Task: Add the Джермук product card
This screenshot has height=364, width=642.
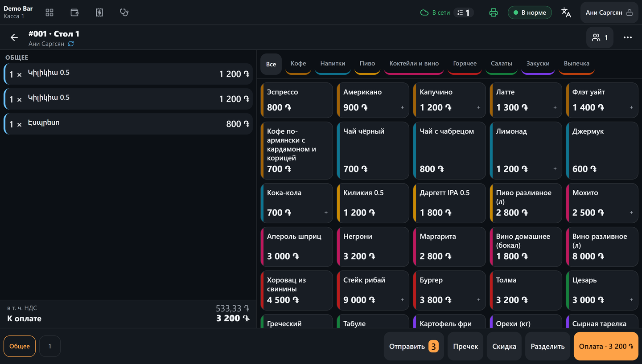Action: point(602,151)
